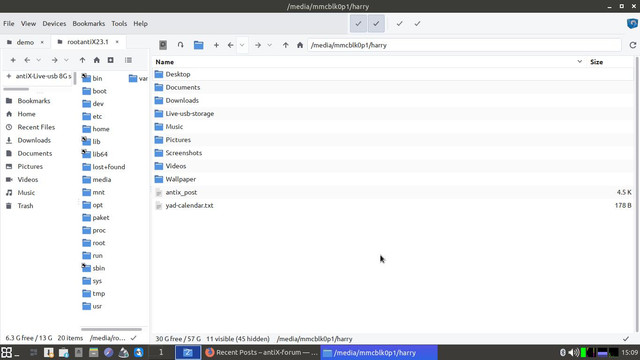Go back in the right panel
The width and height of the screenshot is (640, 360).
(x=231, y=45)
